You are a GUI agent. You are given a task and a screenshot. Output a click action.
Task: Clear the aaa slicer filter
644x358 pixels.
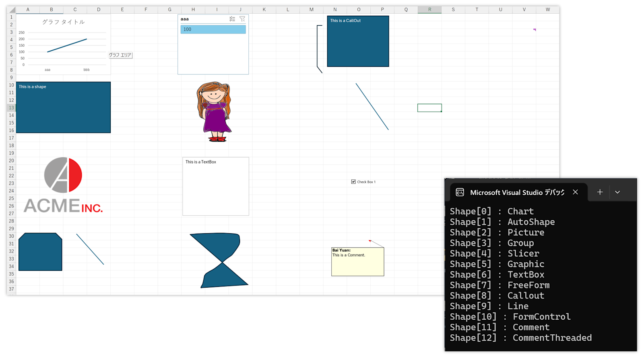pyautogui.click(x=242, y=19)
